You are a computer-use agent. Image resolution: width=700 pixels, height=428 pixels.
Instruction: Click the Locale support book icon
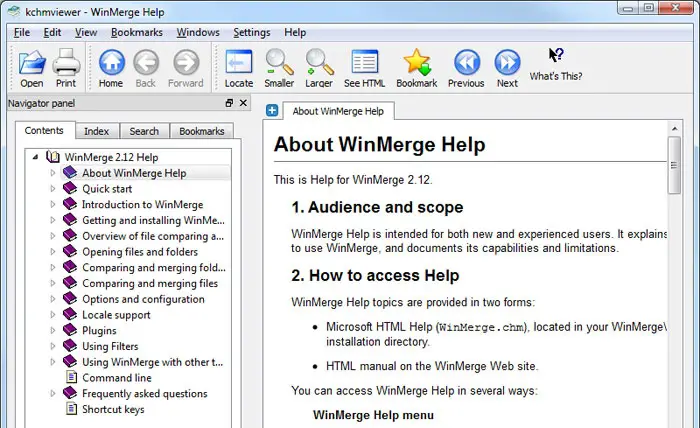(x=70, y=314)
